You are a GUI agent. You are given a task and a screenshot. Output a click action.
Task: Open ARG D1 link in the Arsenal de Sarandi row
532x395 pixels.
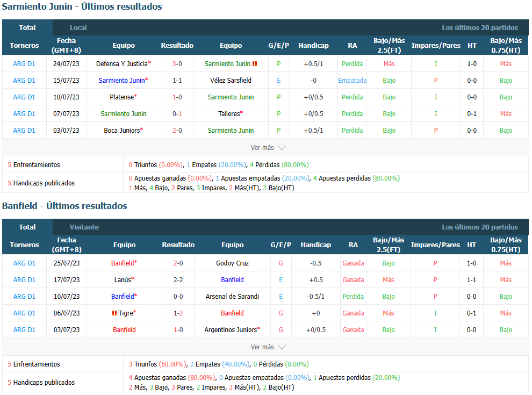(24, 296)
